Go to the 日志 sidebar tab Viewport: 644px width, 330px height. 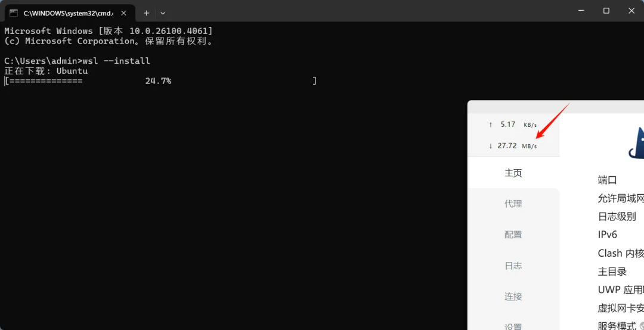pyautogui.click(x=513, y=266)
